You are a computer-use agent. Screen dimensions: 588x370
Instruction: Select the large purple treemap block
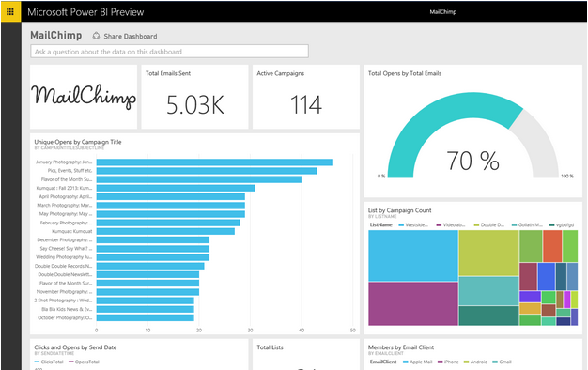(x=413, y=303)
